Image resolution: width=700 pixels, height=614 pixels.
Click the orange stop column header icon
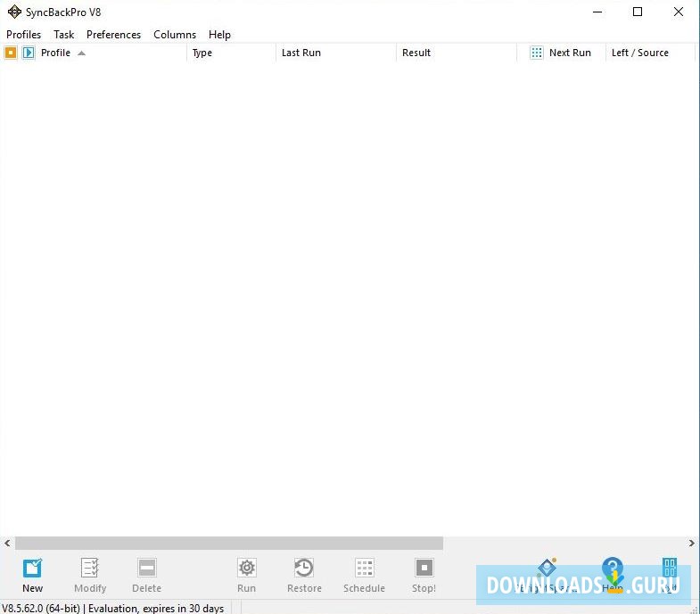11,53
